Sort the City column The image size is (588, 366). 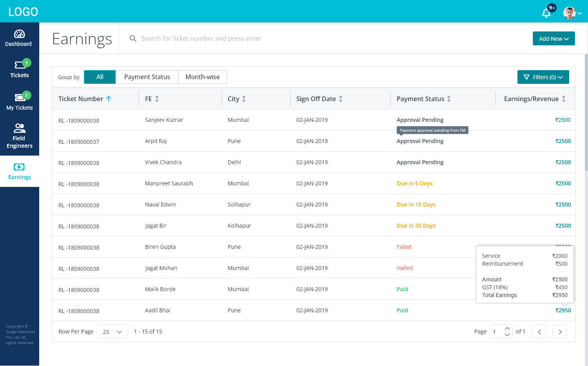coord(244,99)
